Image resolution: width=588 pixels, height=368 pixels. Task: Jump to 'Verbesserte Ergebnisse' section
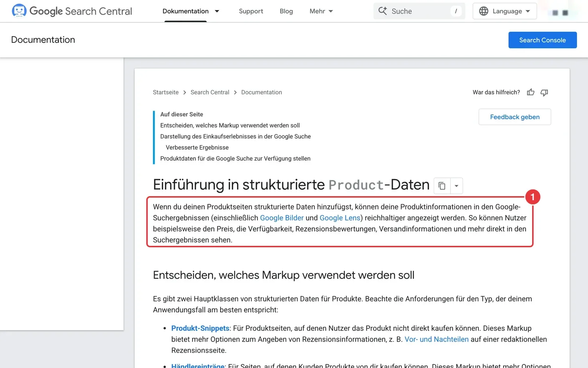197,148
